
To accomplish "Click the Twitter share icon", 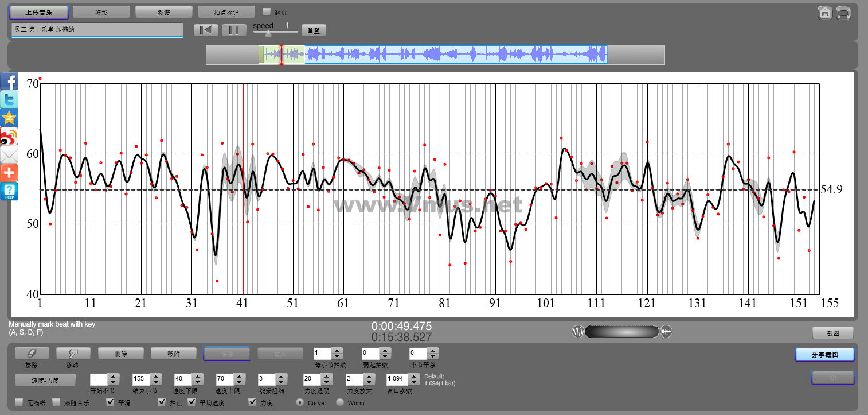I will pos(9,99).
